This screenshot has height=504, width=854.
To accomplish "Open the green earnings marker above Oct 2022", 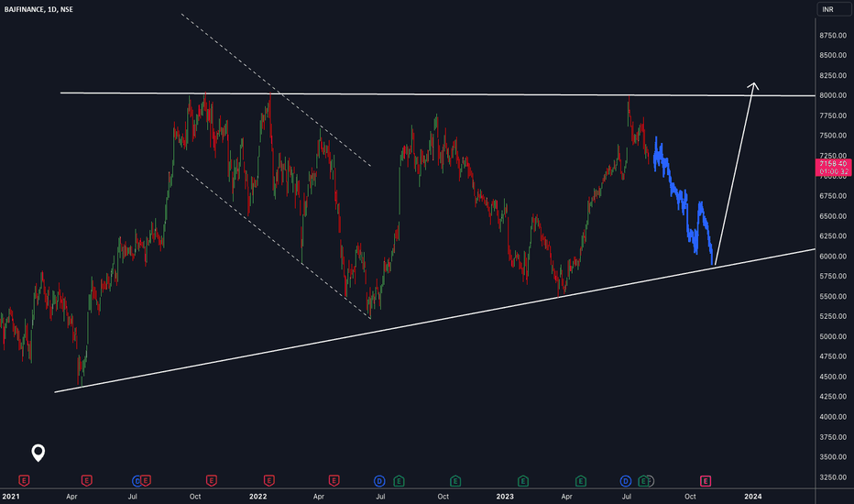I will [x=455, y=481].
